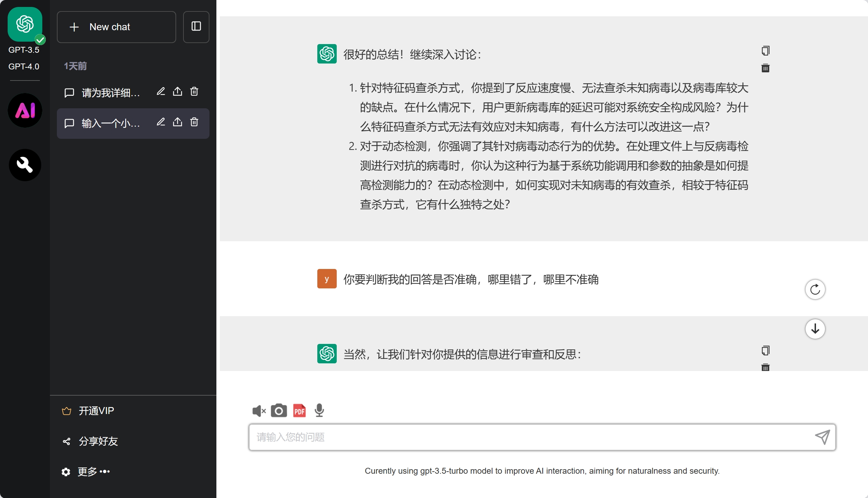This screenshot has width=868, height=498.
Task: Click the regenerate response circular arrow
Action: pyautogui.click(x=815, y=289)
